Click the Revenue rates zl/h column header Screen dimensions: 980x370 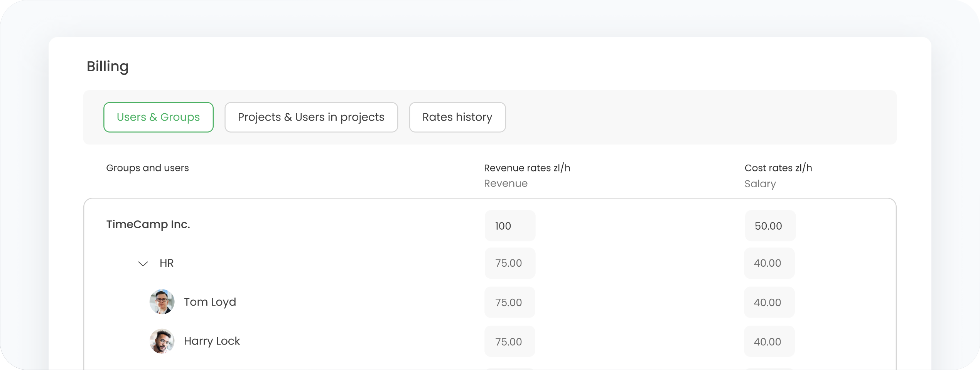(527, 168)
